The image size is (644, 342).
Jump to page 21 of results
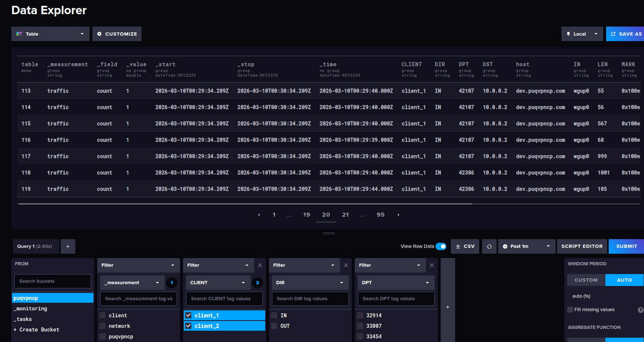click(x=346, y=215)
